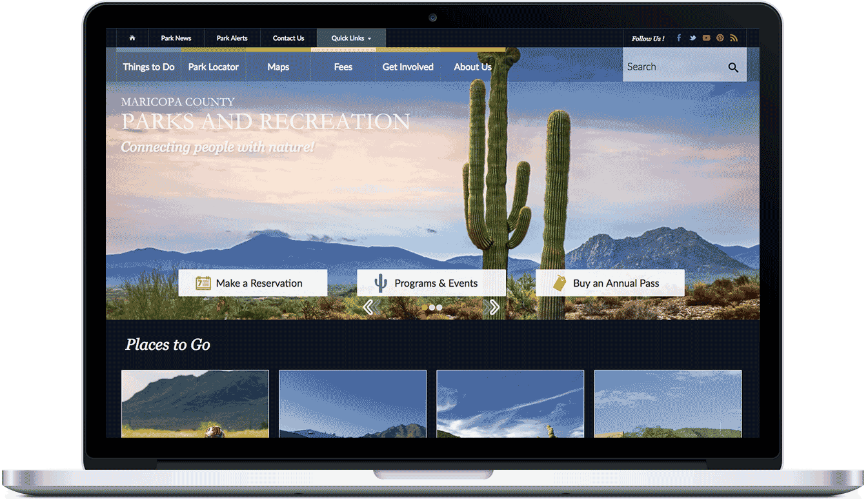
Task: Open the YouTube channel icon
Action: tap(707, 38)
